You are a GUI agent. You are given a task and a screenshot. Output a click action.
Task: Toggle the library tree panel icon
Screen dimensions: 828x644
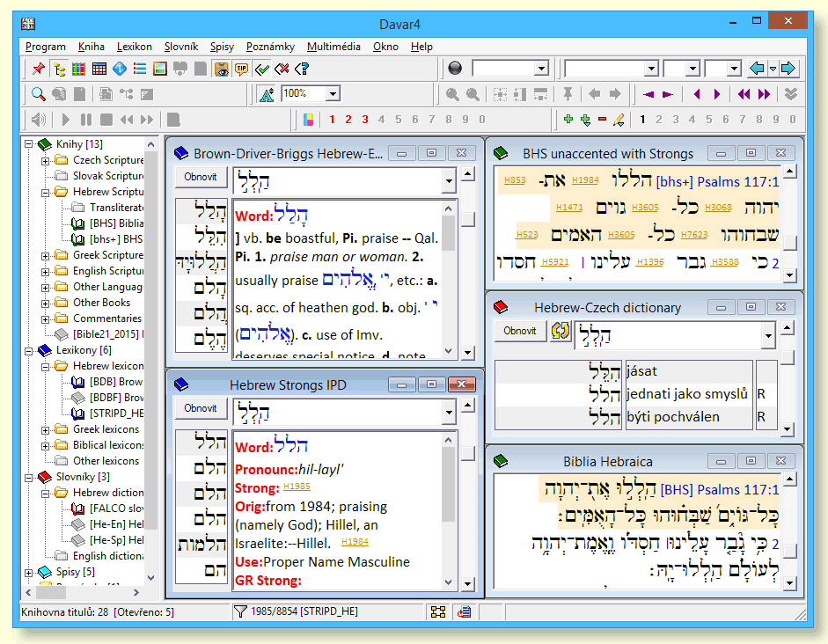tap(59, 69)
